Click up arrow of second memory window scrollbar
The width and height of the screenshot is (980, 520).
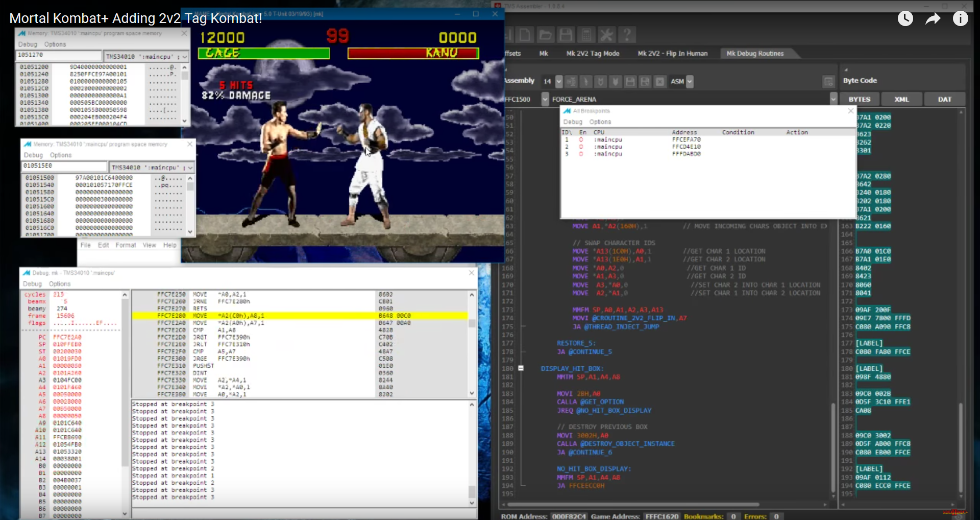pyautogui.click(x=190, y=178)
